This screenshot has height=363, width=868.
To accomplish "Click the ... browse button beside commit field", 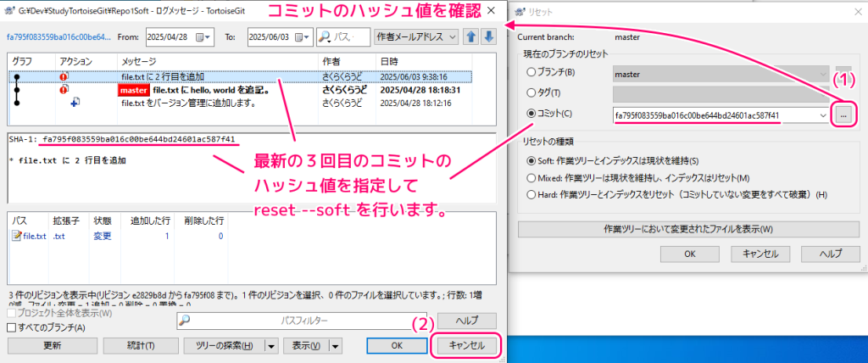I will [x=843, y=115].
